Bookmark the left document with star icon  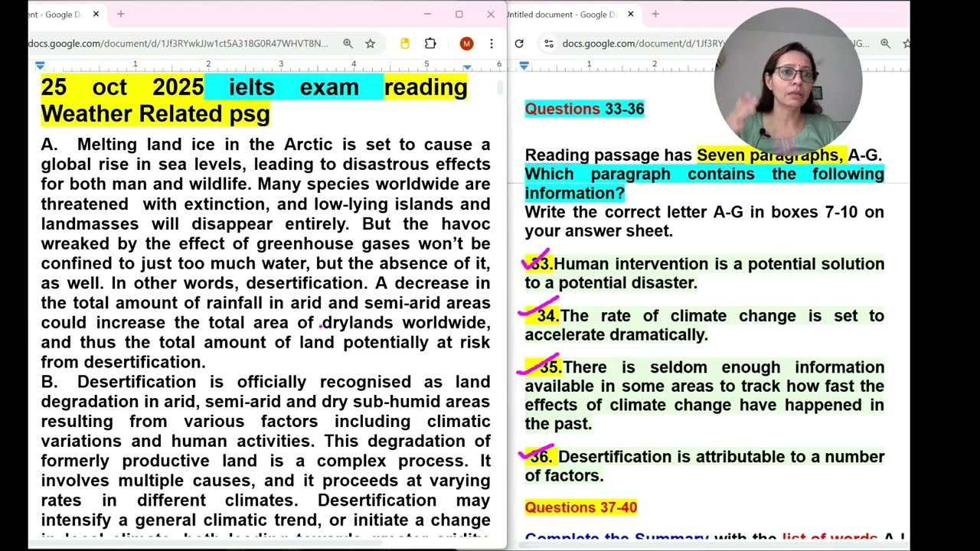[371, 44]
